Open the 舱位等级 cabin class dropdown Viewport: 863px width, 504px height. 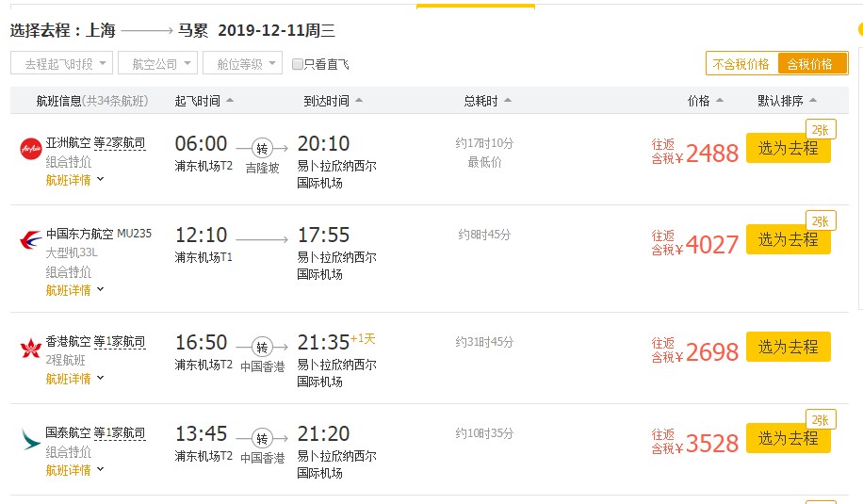point(242,64)
